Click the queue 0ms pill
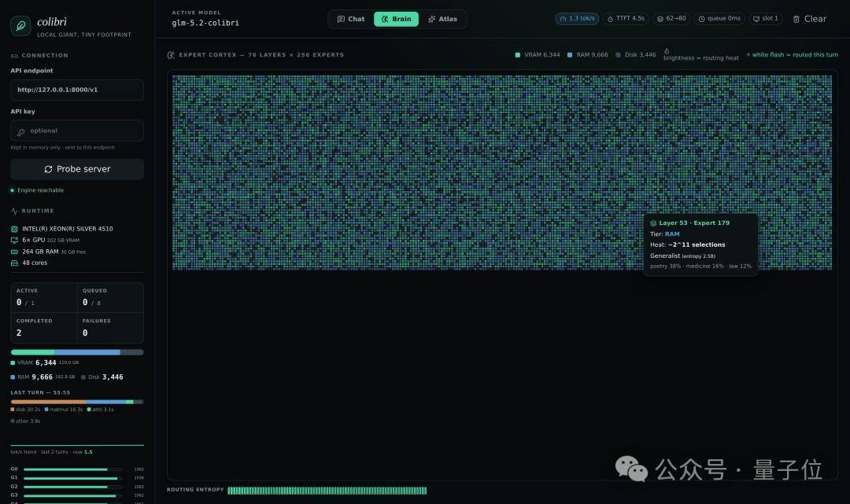The image size is (850, 504). pos(719,18)
